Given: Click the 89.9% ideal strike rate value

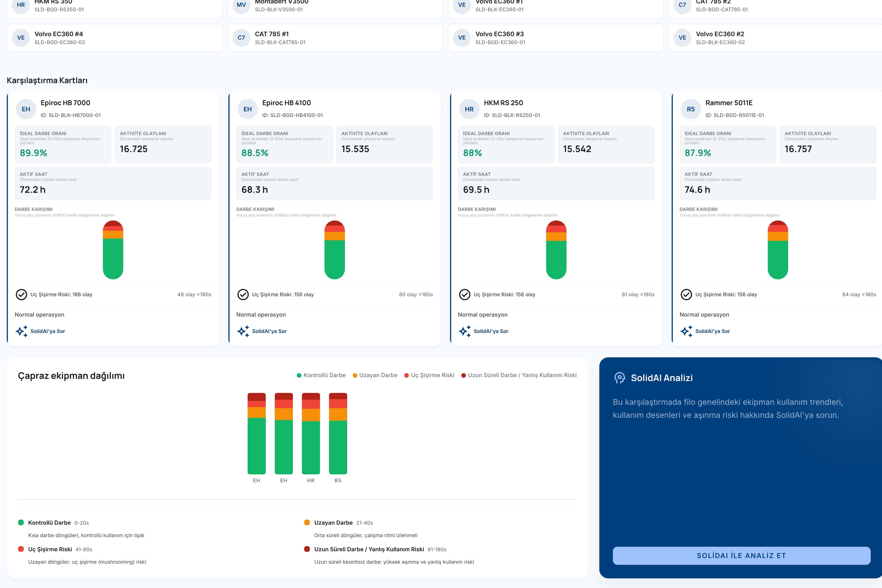Looking at the screenshot, I should click(x=33, y=153).
